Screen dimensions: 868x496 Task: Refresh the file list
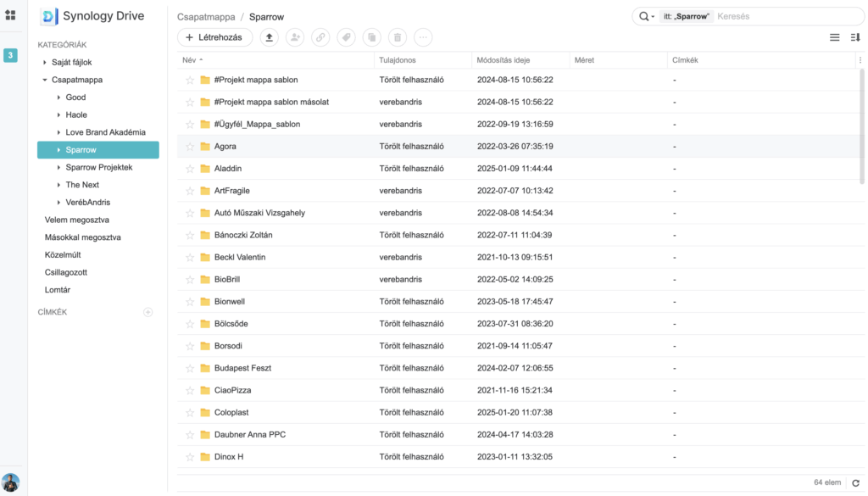[x=855, y=482]
